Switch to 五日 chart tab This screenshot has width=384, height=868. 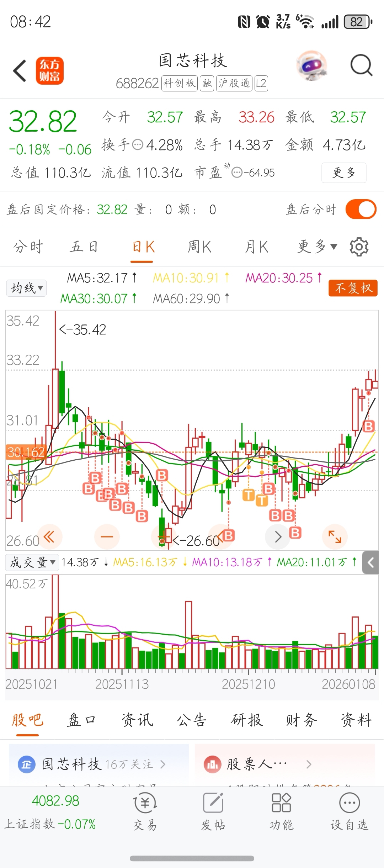pyautogui.click(x=84, y=247)
